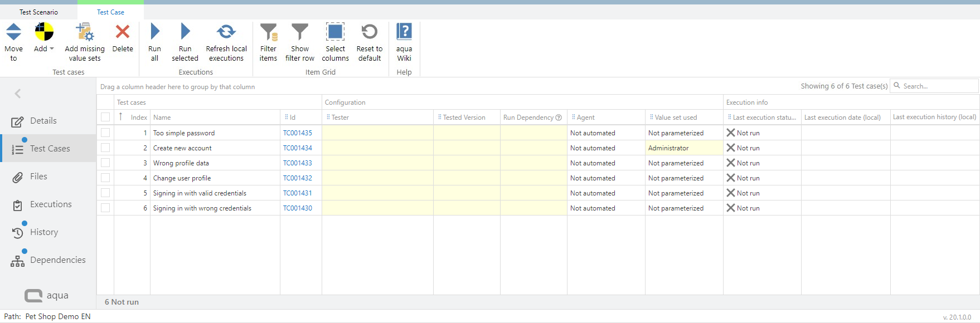Expand the Add dropdown arrow
980x323 pixels.
[52, 49]
